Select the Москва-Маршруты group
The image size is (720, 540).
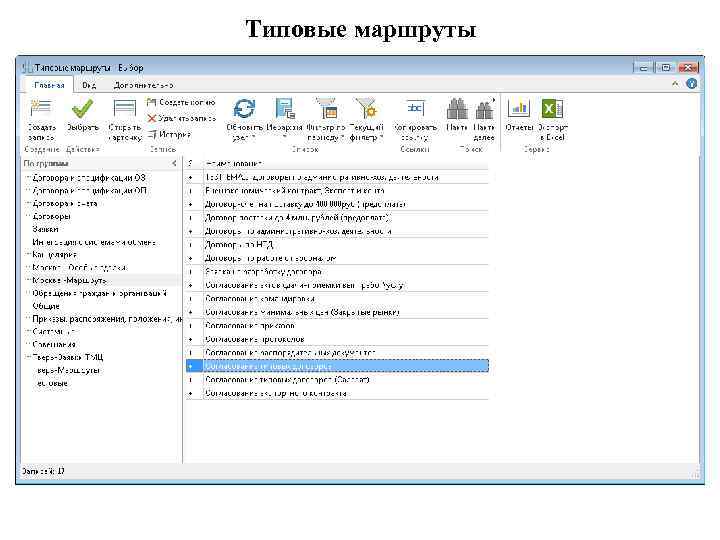pos(70,280)
